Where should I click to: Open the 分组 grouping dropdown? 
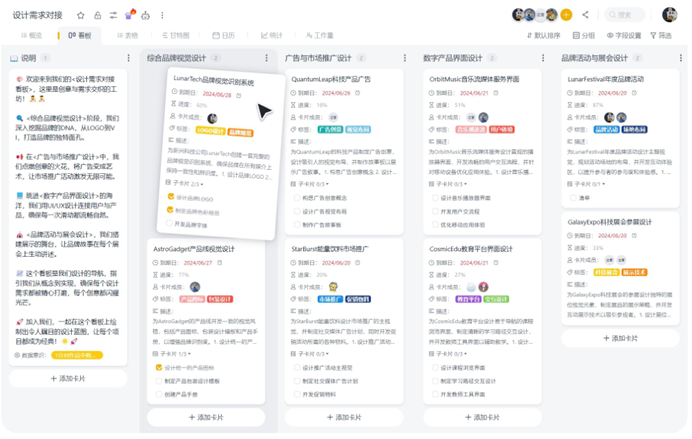583,36
